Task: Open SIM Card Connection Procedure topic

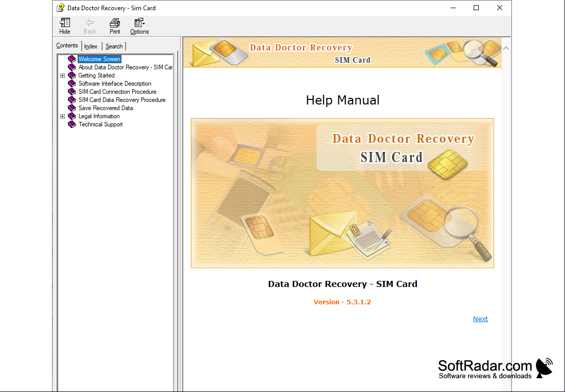Action: 117,92
